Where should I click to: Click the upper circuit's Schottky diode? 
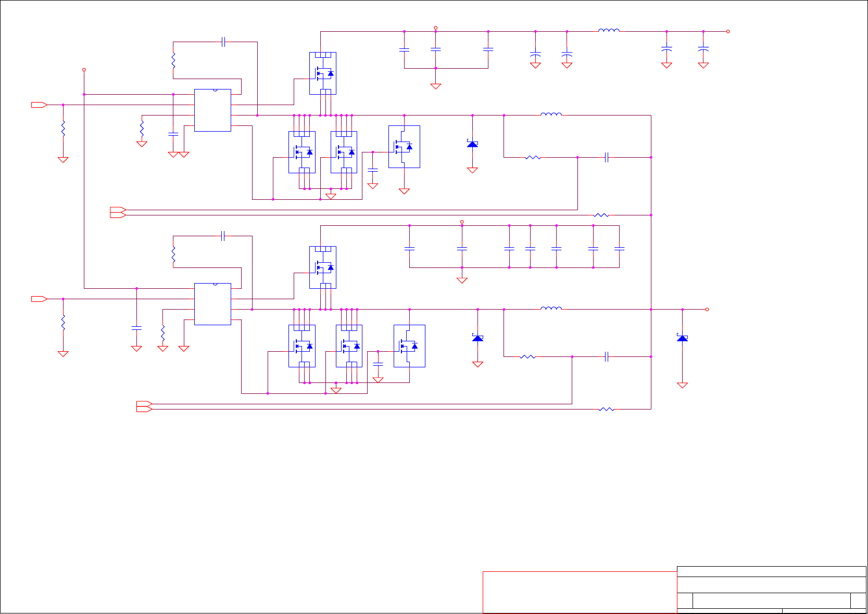(472, 144)
